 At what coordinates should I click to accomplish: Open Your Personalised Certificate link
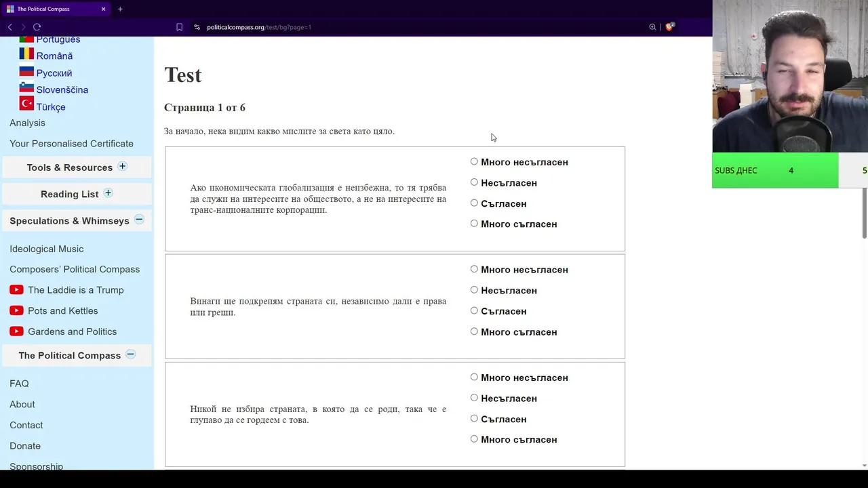(x=71, y=144)
